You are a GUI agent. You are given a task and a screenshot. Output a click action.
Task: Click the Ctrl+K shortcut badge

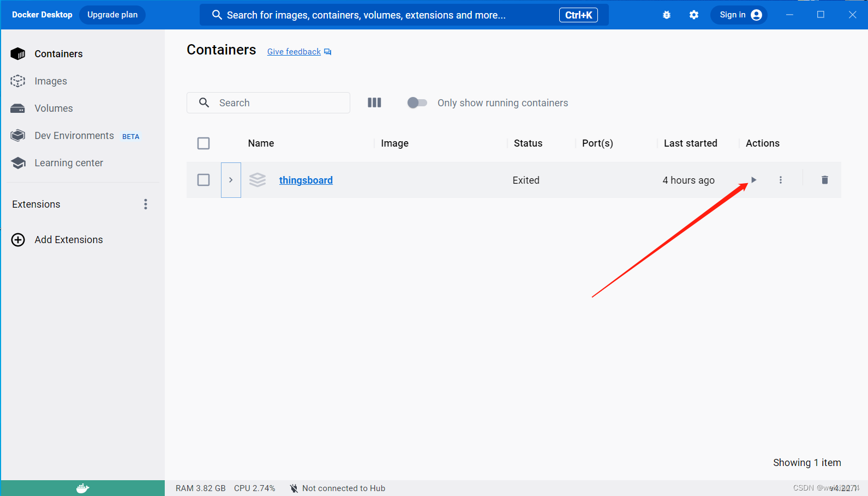coord(578,15)
